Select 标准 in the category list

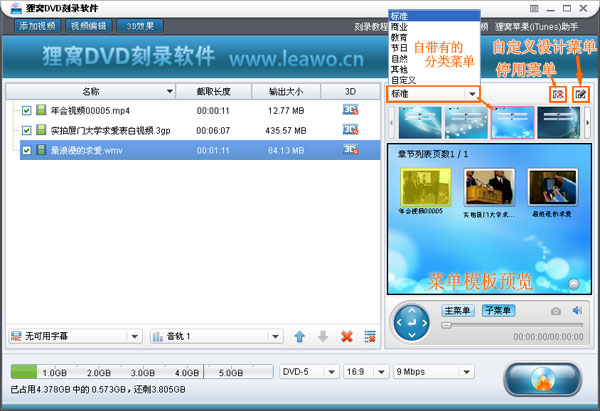[434, 16]
